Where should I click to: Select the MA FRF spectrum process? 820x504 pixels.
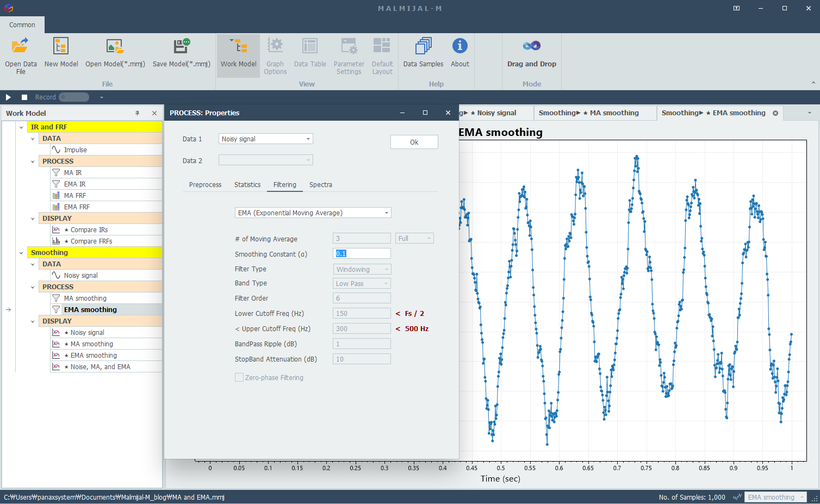tap(106, 195)
